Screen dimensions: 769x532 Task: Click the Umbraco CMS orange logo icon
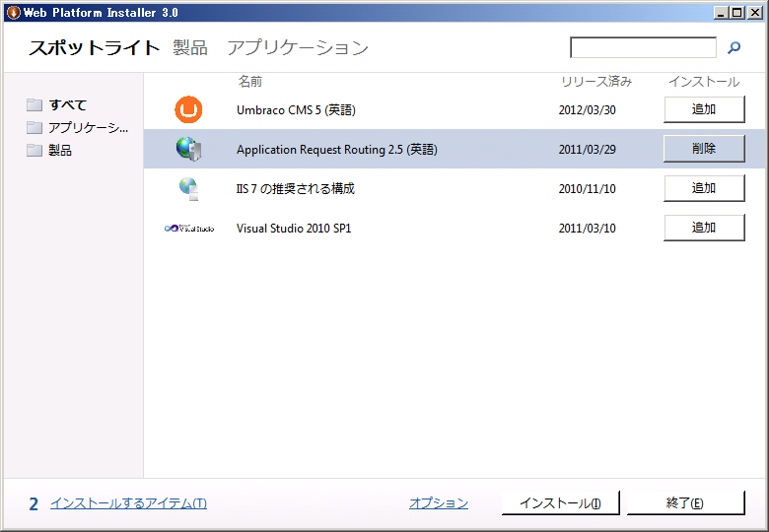coord(189,109)
